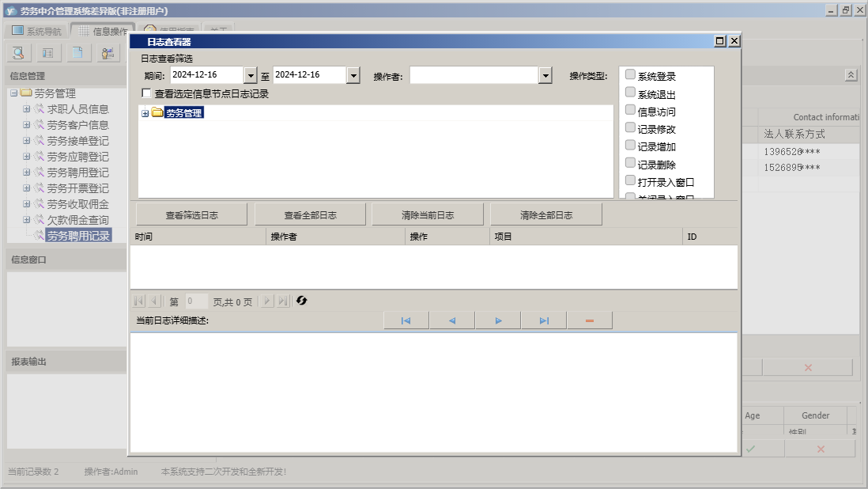Select 劳务应聘登记 in sidebar tree
The image size is (868, 489).
(x=78, y=157)
